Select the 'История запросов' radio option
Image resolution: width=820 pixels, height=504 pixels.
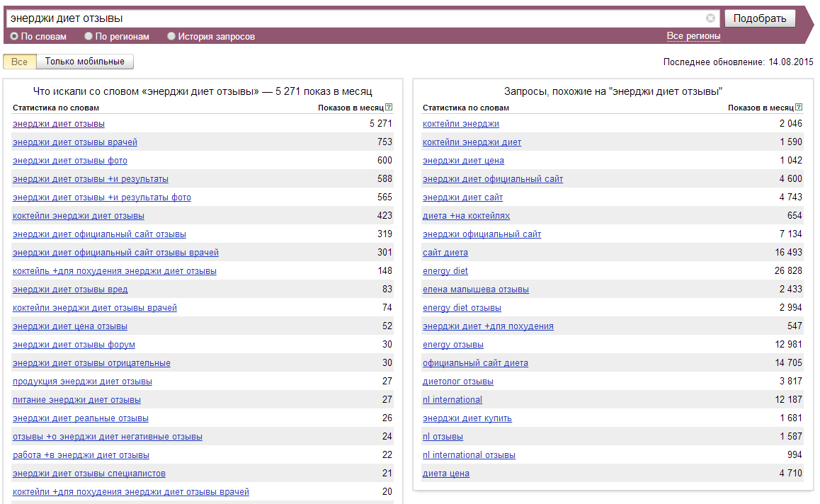pyautogui.click(x=171, y=36)
